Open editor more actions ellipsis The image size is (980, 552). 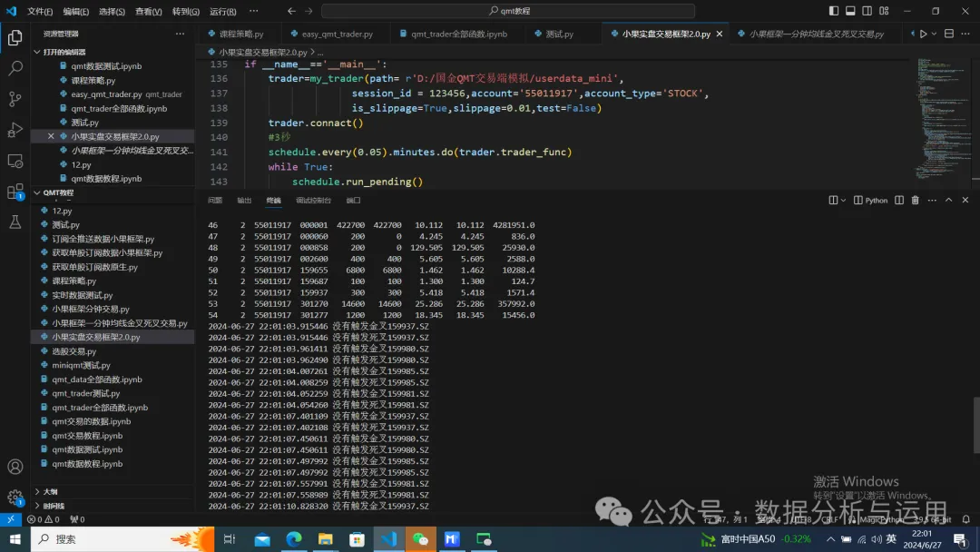965,34
